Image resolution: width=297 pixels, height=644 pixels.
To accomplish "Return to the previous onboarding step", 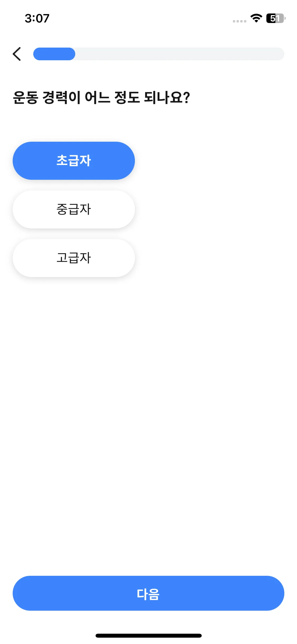I will click(17, 54).
